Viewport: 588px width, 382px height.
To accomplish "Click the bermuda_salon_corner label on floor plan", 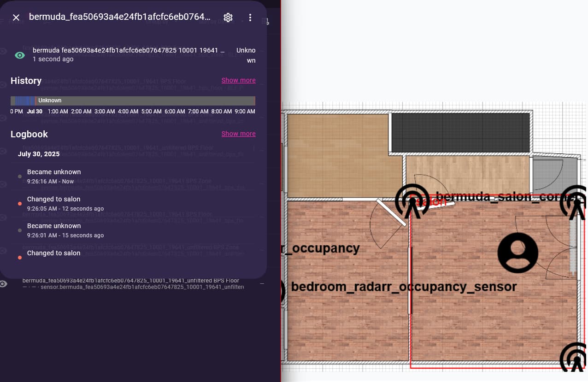I will pyautogui.click(x=506, y=197).
